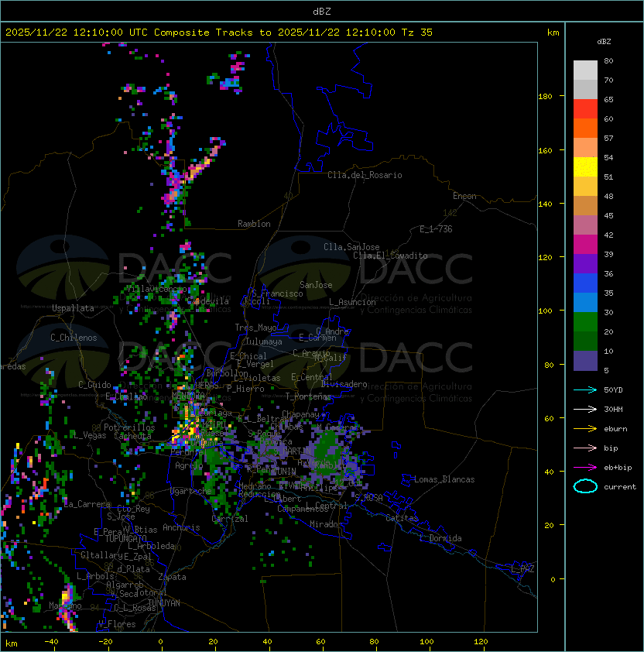Click the 0 km tick on vertical axis
The height and width of the screenshot is (652, 644).
tap(553, 580)
